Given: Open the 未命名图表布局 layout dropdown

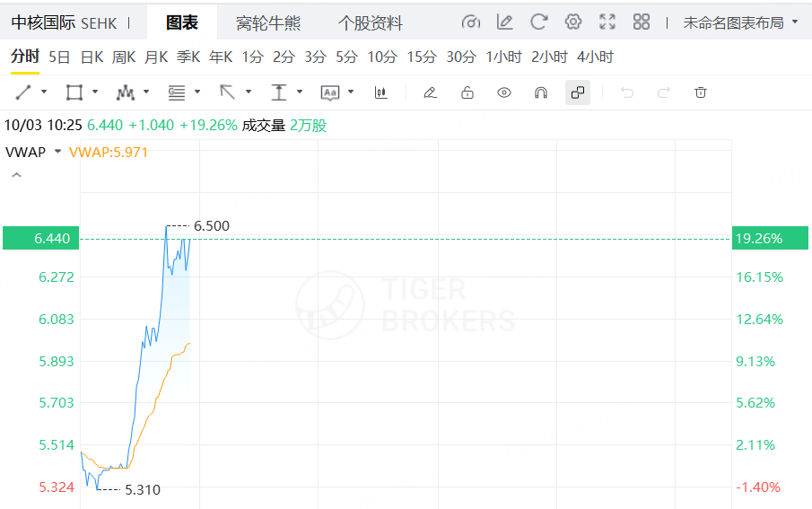Looking at the screenshot, I should point(740,22).
